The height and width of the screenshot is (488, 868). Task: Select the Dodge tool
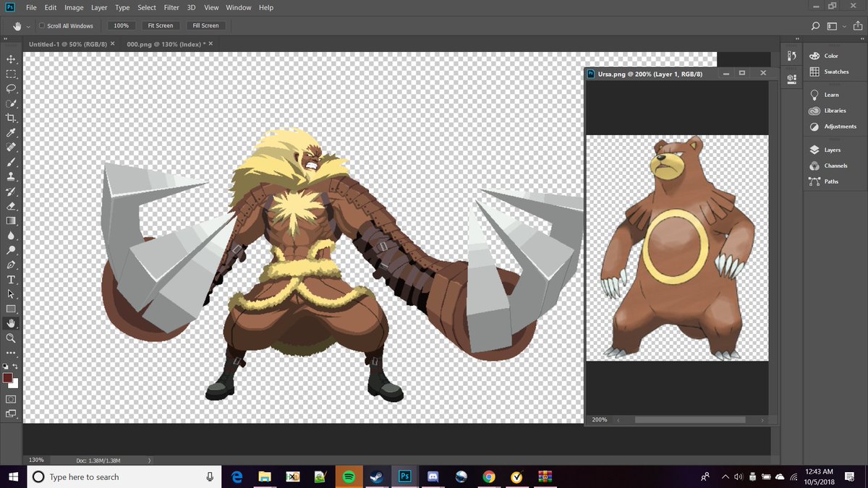(x=11, y=250)
